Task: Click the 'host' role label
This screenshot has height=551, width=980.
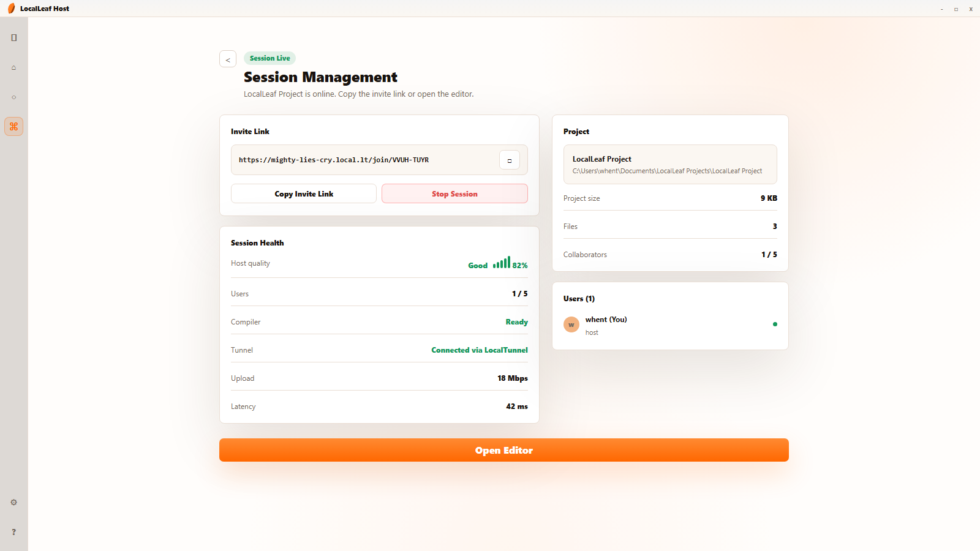Action: [592, 333]
